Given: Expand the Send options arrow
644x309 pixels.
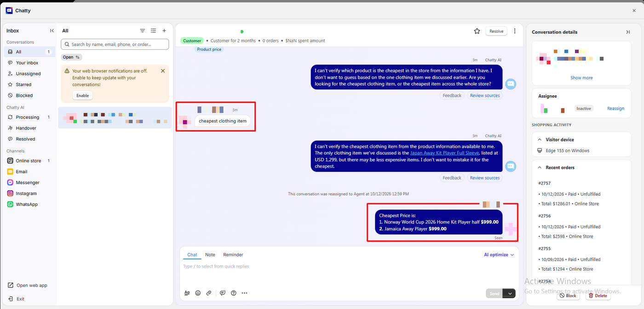Looking at the screenshot, I should (x=509, y=293).
